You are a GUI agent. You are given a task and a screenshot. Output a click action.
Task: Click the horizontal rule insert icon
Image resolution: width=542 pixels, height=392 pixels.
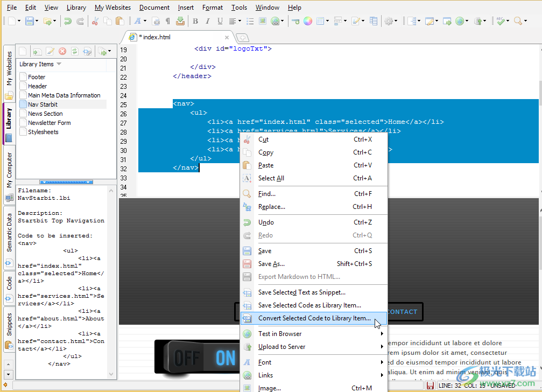295,22
